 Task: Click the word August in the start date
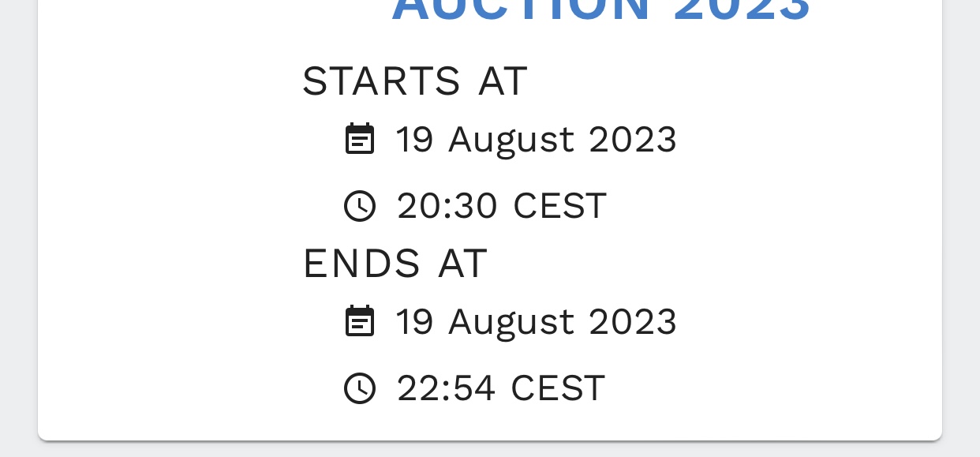pyautogui.click(x=511, y=141)
